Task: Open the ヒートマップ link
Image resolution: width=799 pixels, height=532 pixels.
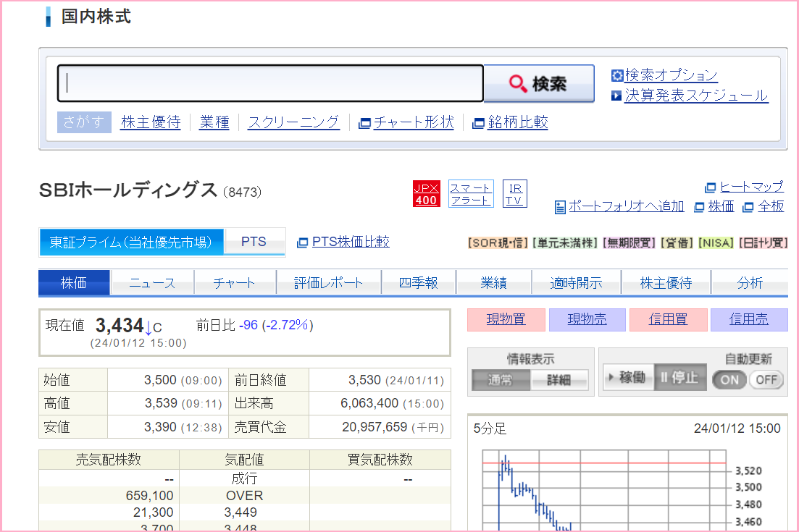Action: [752, 187]
